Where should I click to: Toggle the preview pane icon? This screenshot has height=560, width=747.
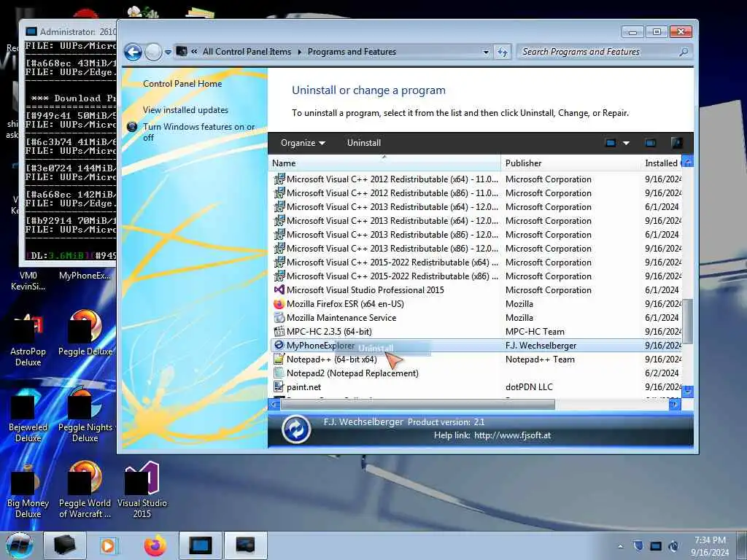coord(650,143)
